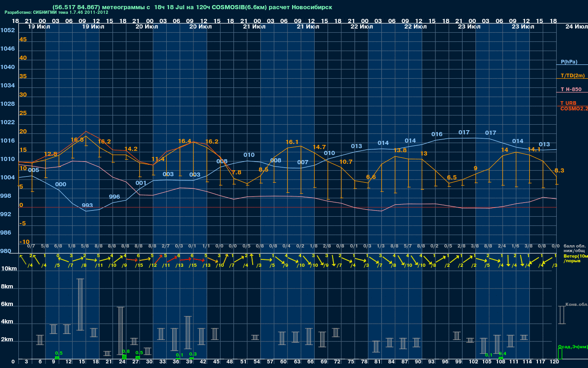Image resolution: width=588 pixels, height=368 pixels.
Task: Click the 6km height axis label
Action: tap(7, 304)
